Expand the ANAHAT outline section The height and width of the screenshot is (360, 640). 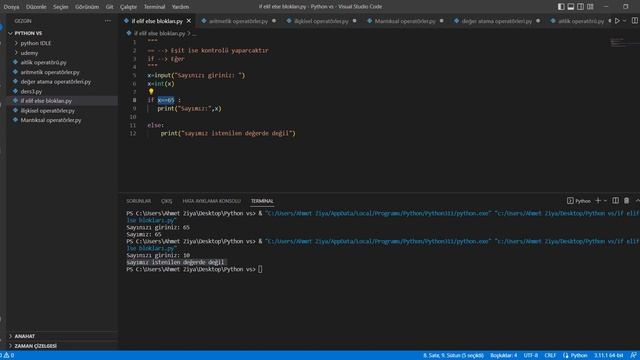[61, 336]
